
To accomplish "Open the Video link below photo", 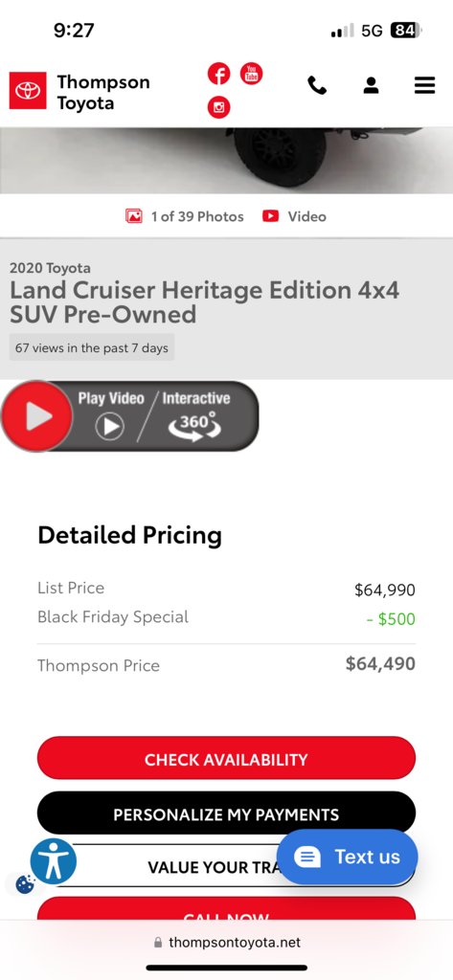I will tap(294, 216).
